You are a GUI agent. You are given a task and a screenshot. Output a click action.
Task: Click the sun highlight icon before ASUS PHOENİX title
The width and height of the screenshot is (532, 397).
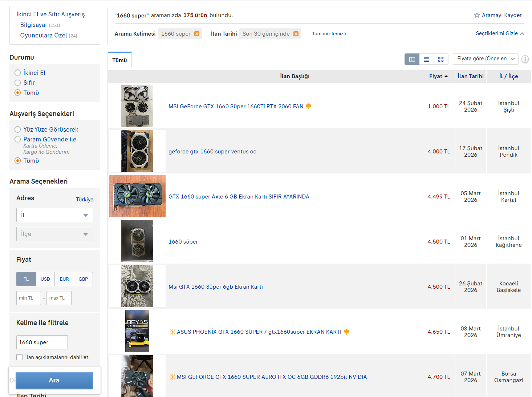pos(172,332)
